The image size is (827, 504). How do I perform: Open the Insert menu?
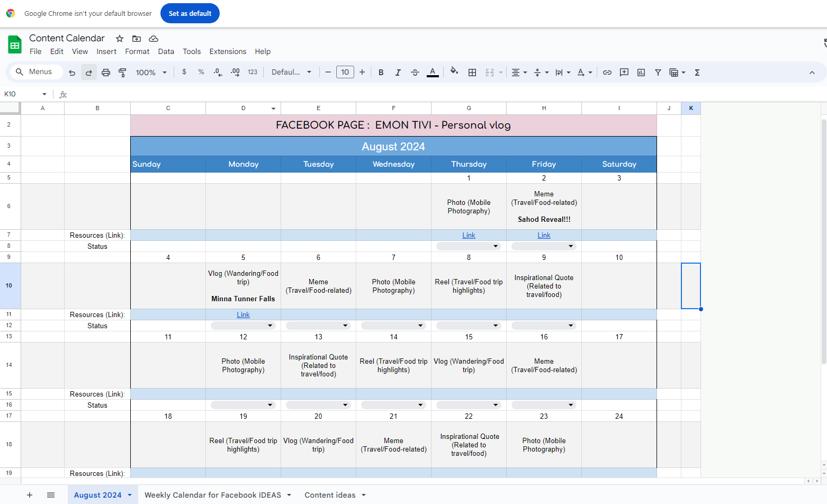(x=106, y=51)
